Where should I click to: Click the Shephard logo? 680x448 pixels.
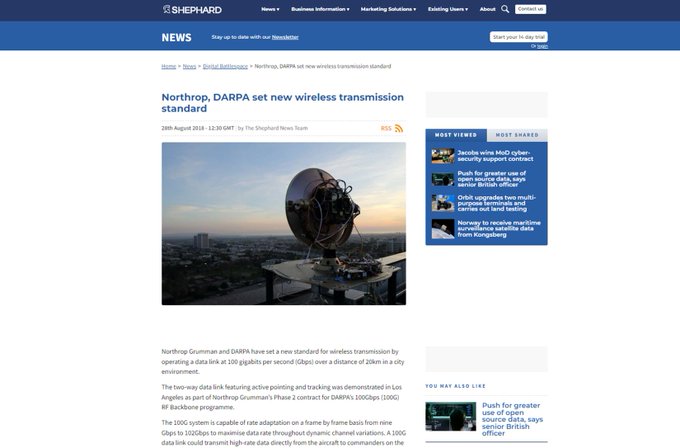[x=192, y=10]
